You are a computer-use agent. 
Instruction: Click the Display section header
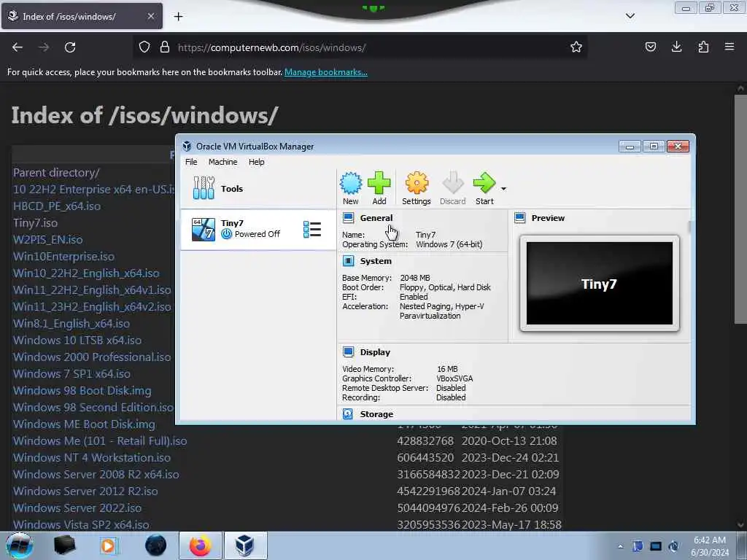(x=375, y=352)
